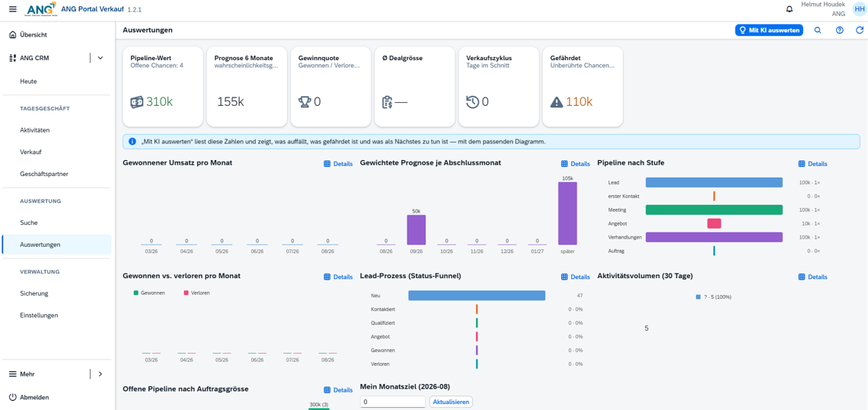
Task: Click the purple Verhandlungen pipeline bar
Action: tap(714, 237)
